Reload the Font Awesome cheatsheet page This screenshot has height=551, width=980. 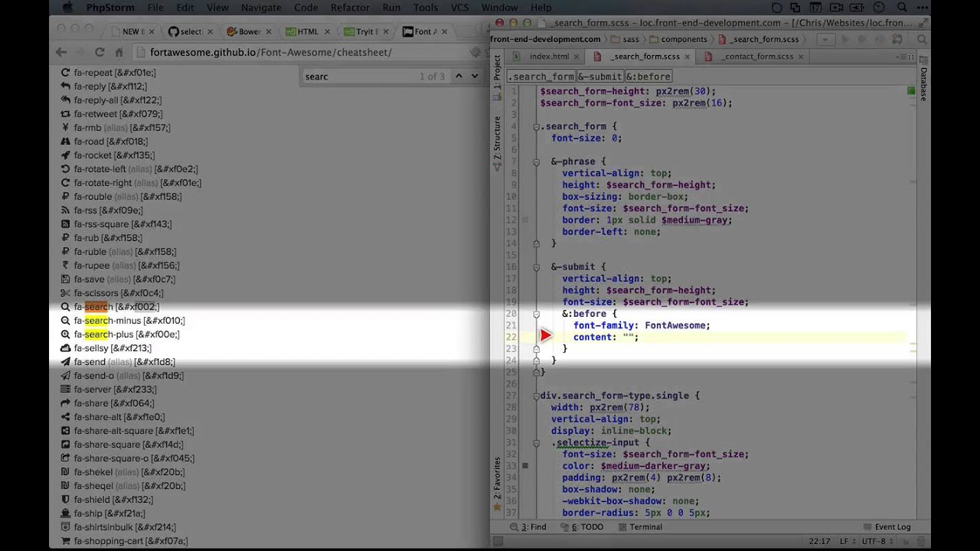[100, 52]
